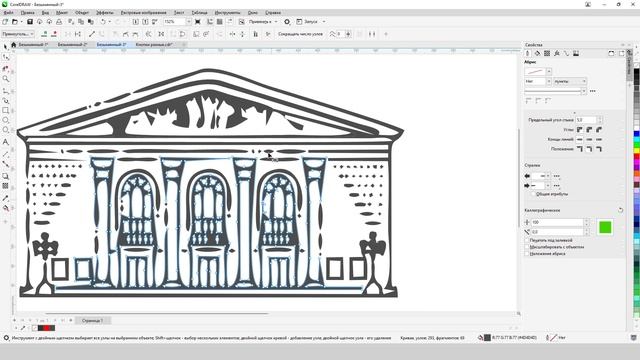
Task: Click 'Сокращать число узлов' button
Action: point(300,34)
